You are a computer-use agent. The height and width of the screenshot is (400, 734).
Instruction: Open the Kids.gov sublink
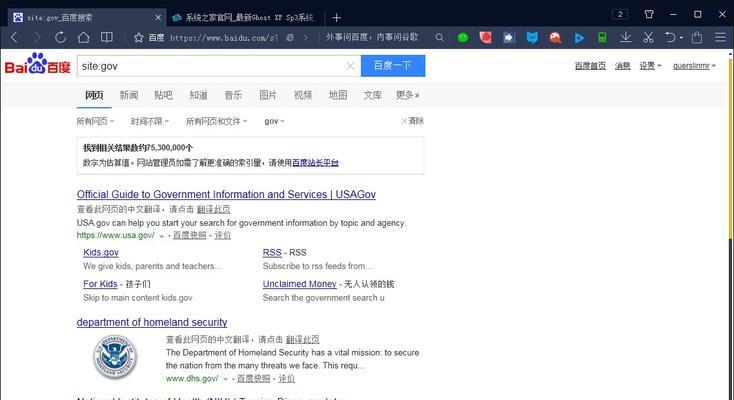point(101,252)
